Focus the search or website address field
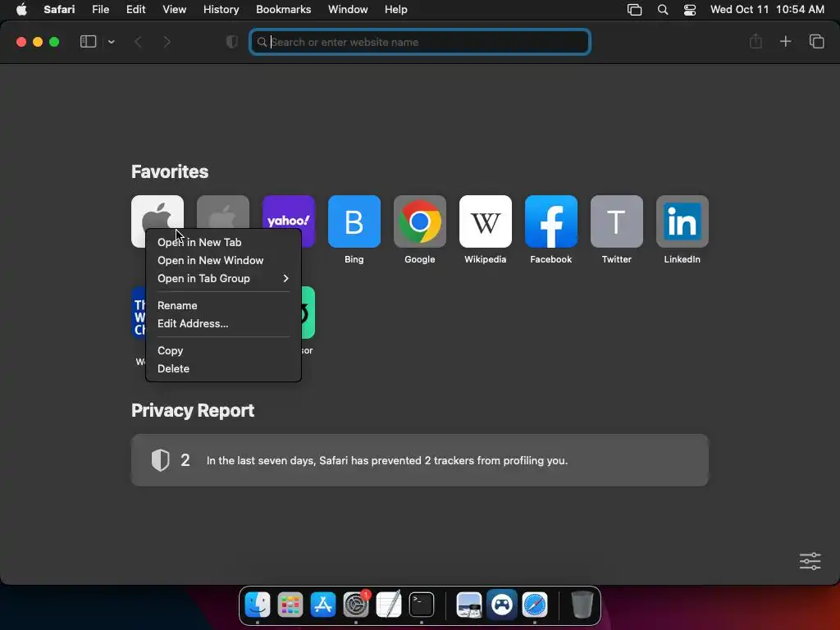Image resolution: width=840 pixels, height=630 pixels. tap(420, 42)
